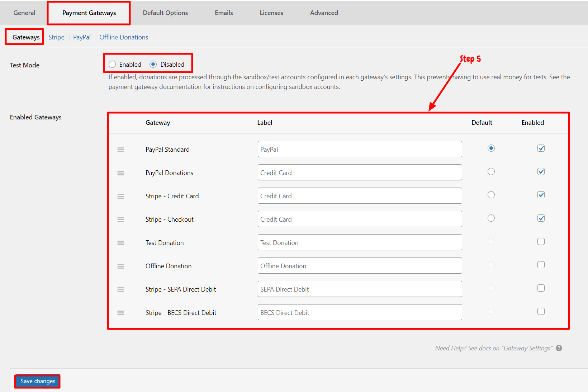Disable the Stripe - Credit Card gateway
Viewport: 588px width, 392px height.
[541, 195]
